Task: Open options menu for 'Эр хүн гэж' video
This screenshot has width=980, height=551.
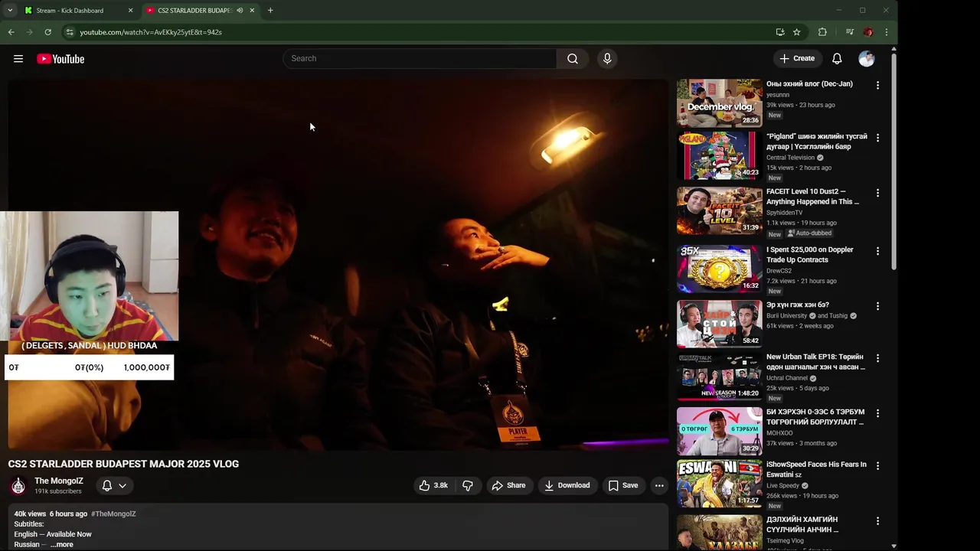Action: point(877,306)
